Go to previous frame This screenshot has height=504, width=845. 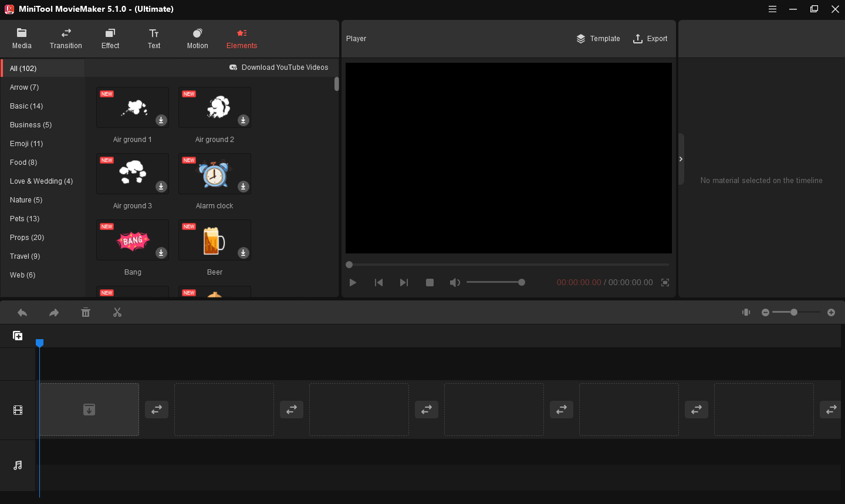tap(378, 283)
